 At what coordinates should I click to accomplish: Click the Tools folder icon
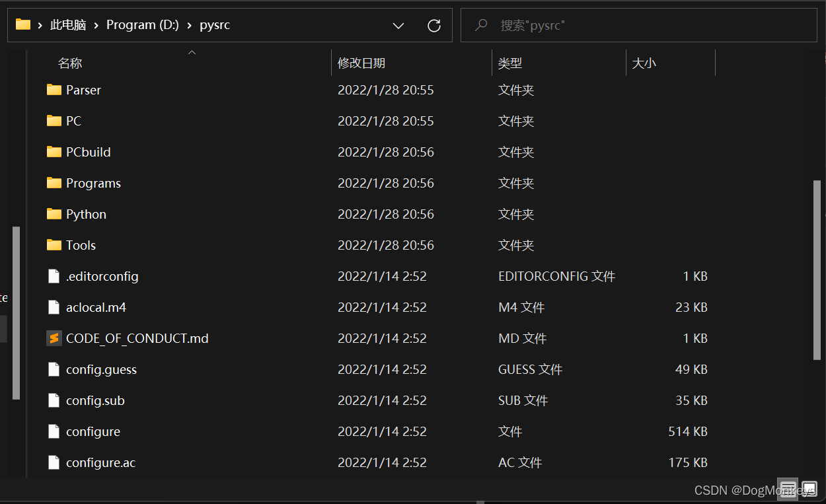(x=54, y=245)
